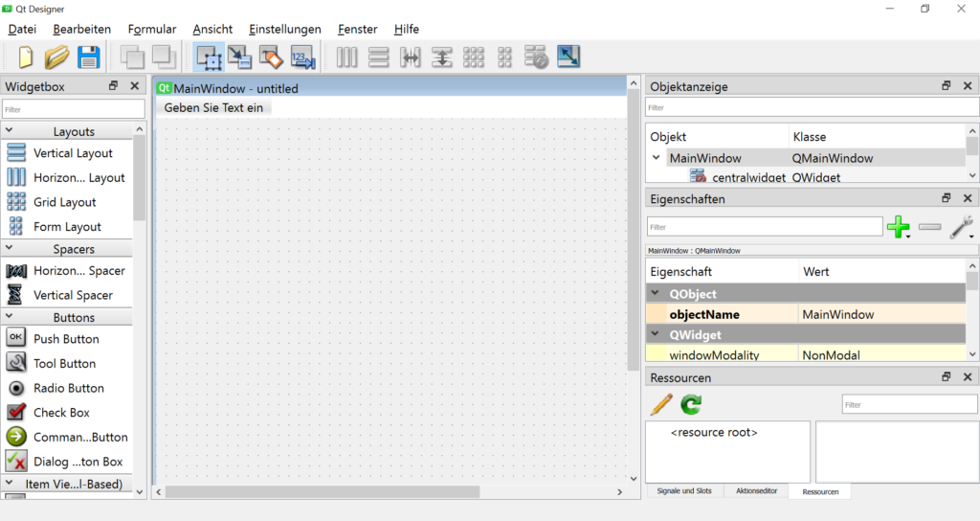980x521 pixels.
Task: Click the Adjust Size toolbar icon
Action: [568, 57]
